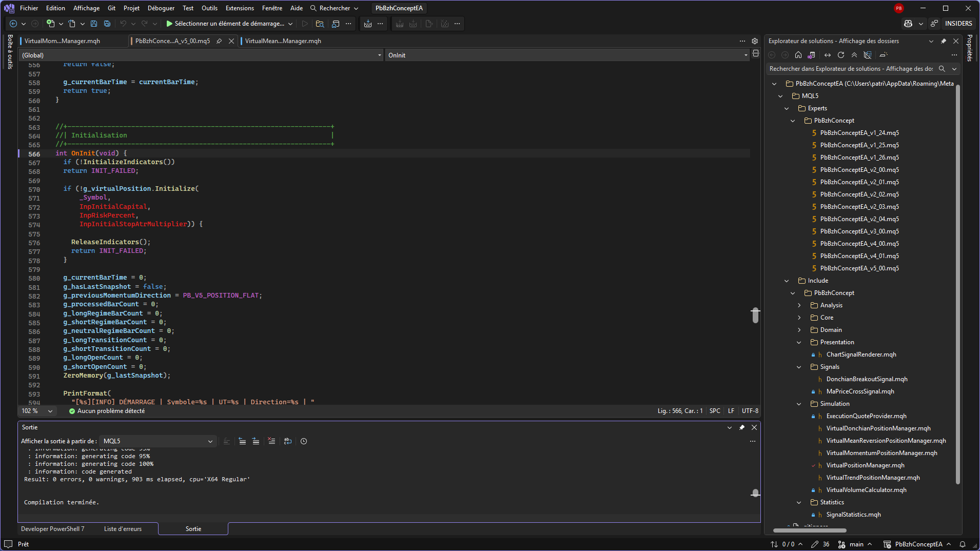The height and width of the screenshot is (551, 980).
Task: Open the OnInit member dropdown
Action: (x=568, y=55)
